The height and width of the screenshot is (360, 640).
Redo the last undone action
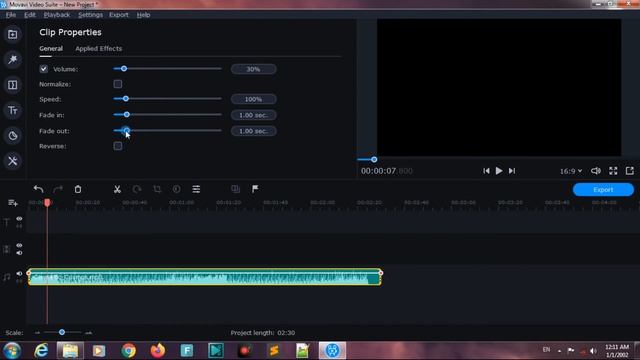58,189
